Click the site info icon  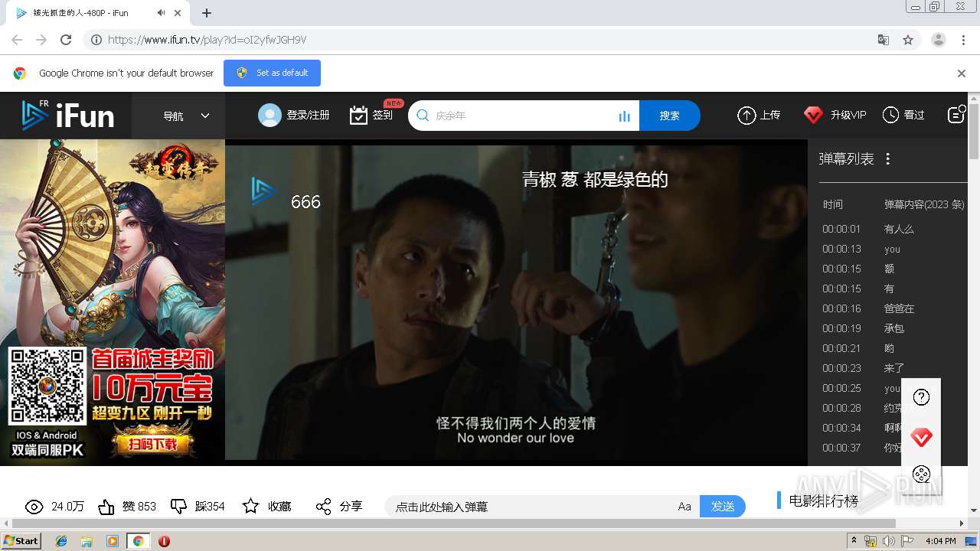click(x=96, y=40)
